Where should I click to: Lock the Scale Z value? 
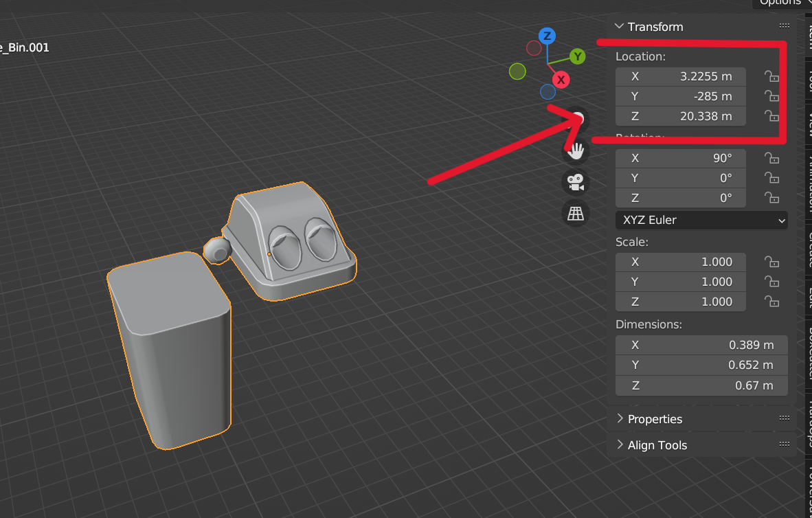pyautogui.click(x=771, y=302)
